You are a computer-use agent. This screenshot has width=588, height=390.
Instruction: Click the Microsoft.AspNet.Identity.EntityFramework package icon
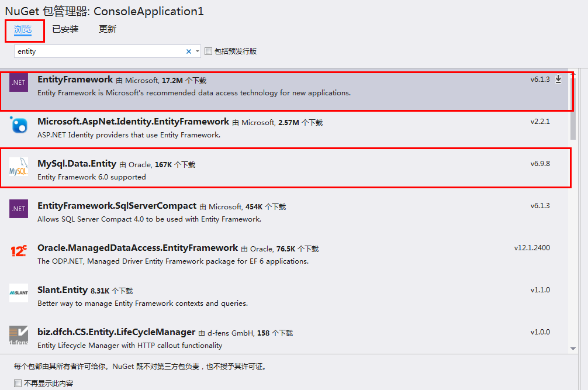coord(19,125)
